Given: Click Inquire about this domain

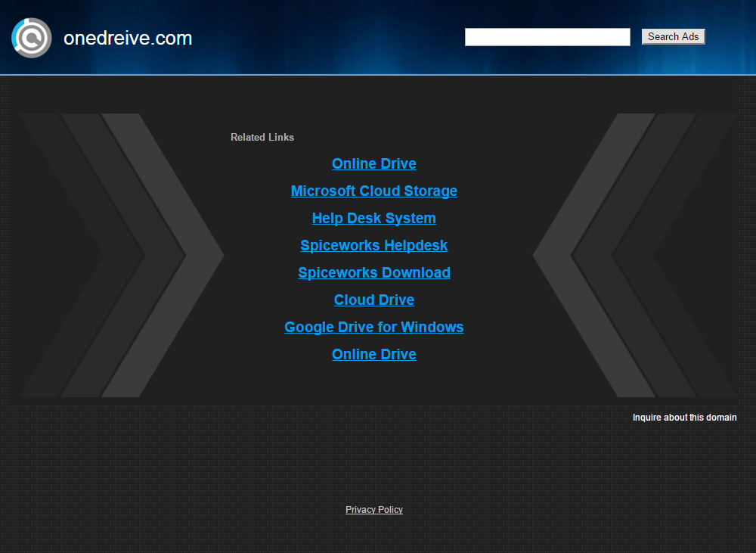Looking at the screenshot, I should pyautogui.click(x=684, y=418).
